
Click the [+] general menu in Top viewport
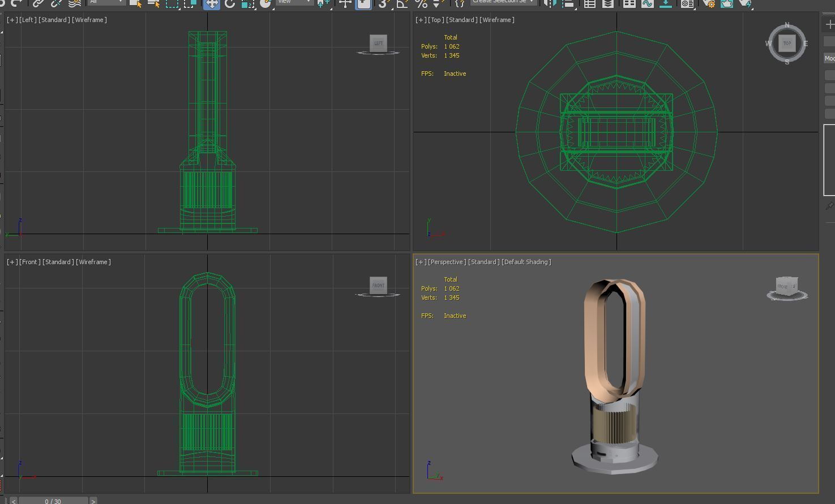pos(421,20)
